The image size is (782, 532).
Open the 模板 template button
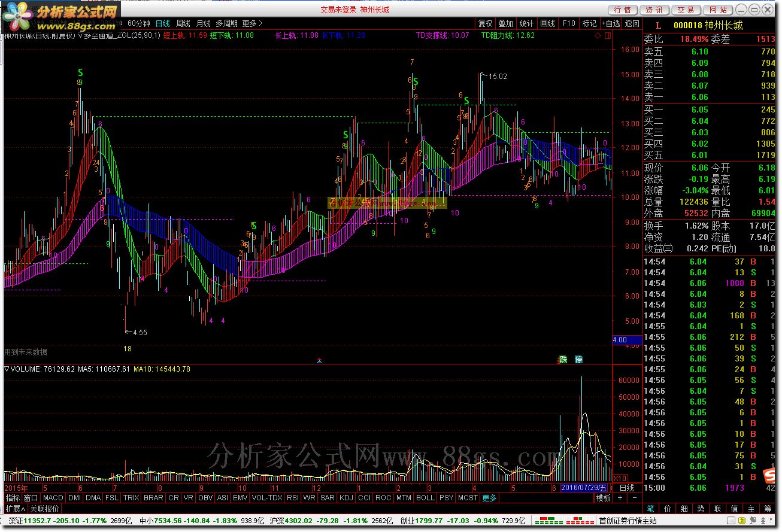click(603, 498)
